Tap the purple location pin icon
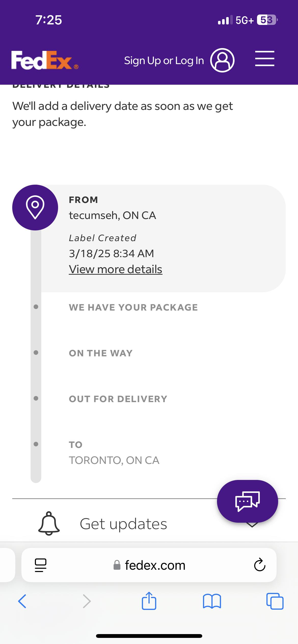Screen dimensions: 298x644 (35, 208)
